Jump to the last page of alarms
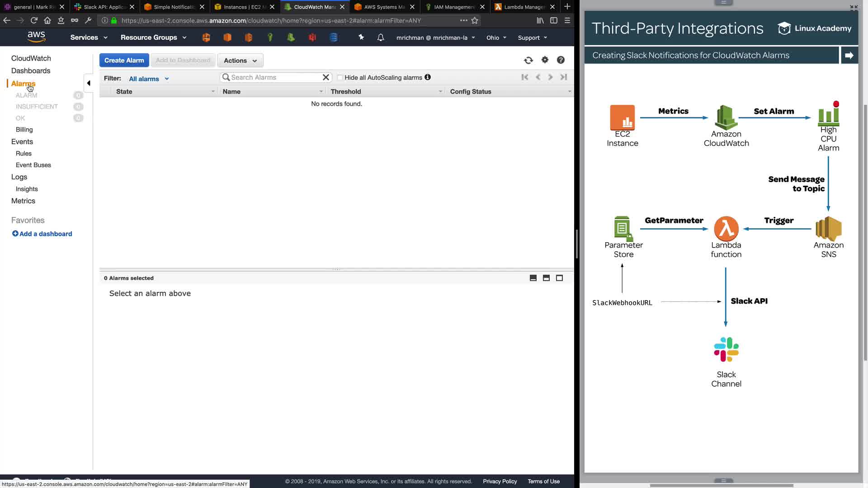Image resolution: width=868 pixels, height=488 pixels. [564, 77]
